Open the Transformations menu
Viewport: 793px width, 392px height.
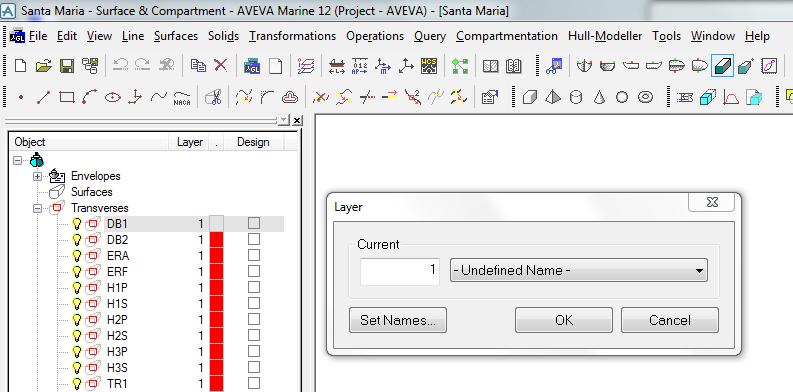point(292,36)
